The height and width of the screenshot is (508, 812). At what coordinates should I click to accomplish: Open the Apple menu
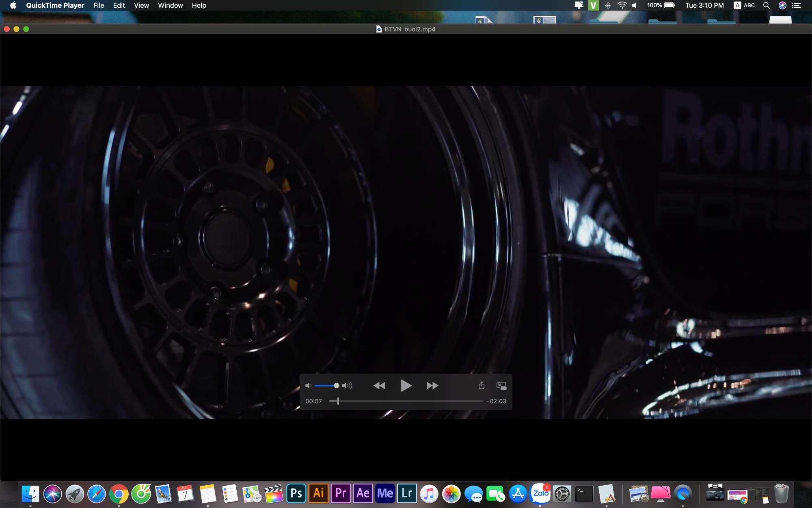coord(13,5)
